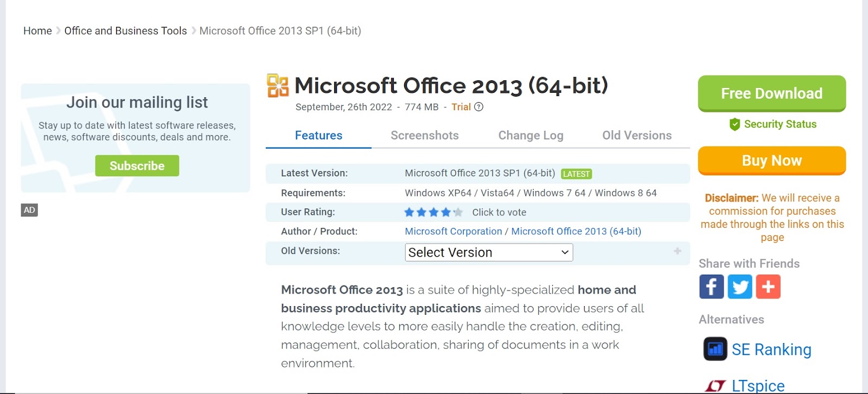Open SE Ranking alternative link
This screenshot has height=394, width=868.
pyautogui.click(x=771, y=349)
